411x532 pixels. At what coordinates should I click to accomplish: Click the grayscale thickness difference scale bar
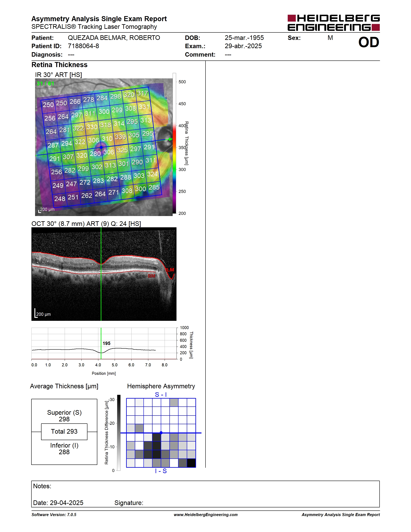(x=119, y=433)
